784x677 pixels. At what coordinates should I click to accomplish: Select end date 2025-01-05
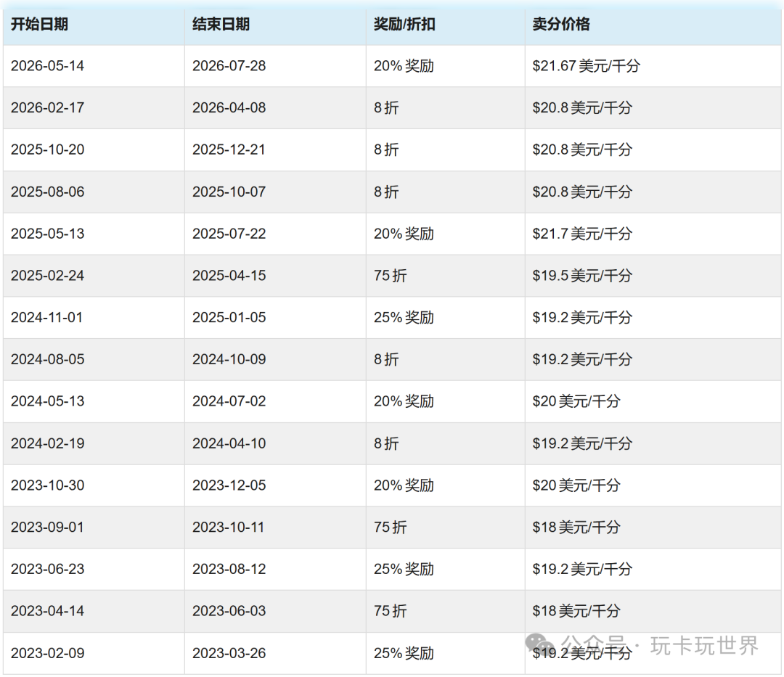(229, 318)
